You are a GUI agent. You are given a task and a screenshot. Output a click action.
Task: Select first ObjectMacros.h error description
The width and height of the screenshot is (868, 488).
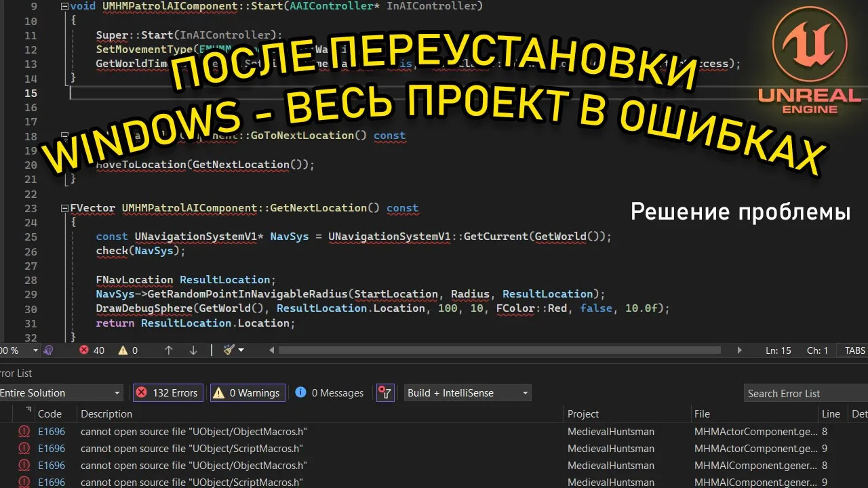194,431
